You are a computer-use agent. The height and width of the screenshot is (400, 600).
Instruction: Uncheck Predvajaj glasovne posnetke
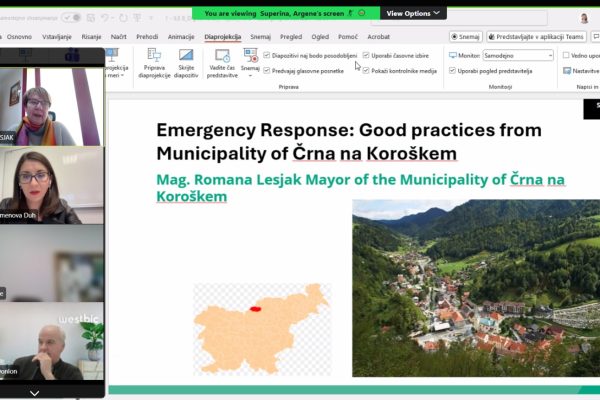267,71
